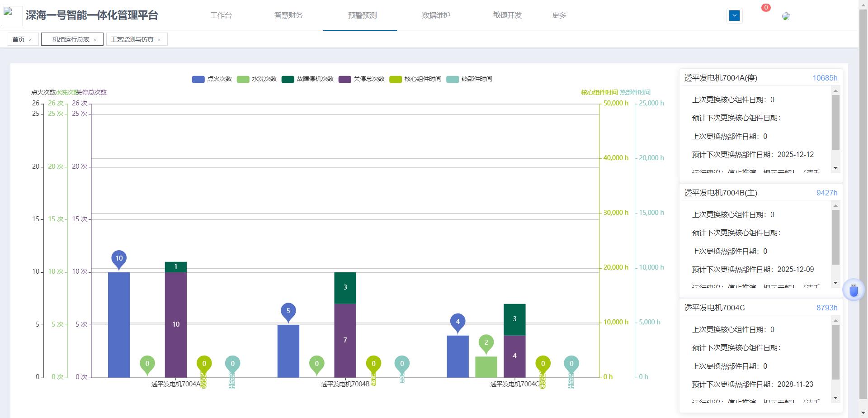Click 7004A purple shutdown segment labeled 10
The width and height of the screenshot is (868, 418).
pyautogui.click(x=176, y=325)
